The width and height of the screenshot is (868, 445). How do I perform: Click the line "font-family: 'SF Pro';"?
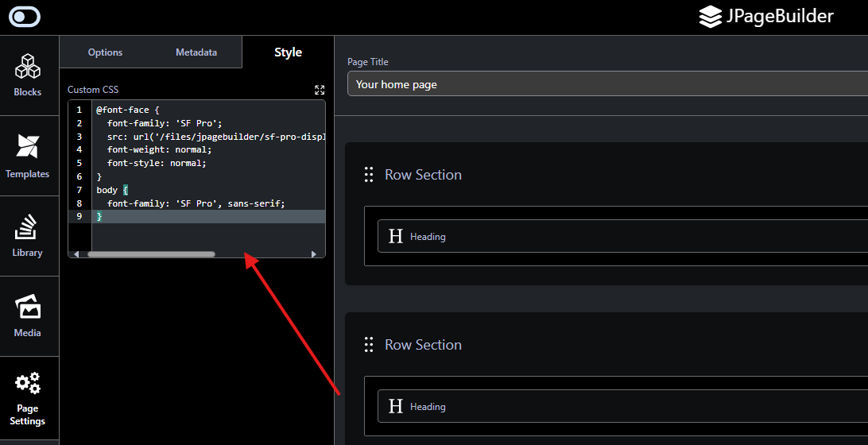tap(165, 123)
